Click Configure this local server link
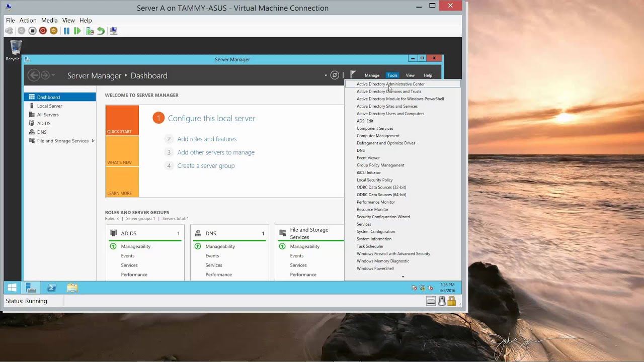This screenshot has width=644, height=362. click(211, 118)
